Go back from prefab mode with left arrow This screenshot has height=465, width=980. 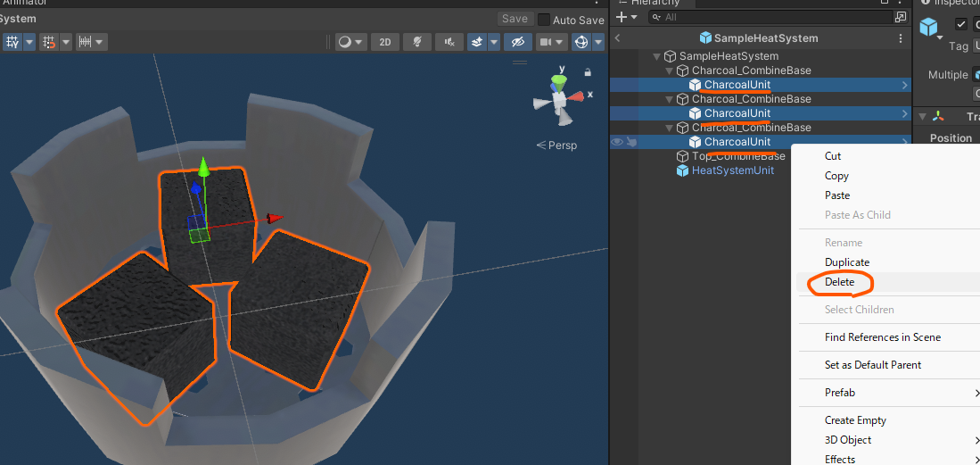(617, 38)
